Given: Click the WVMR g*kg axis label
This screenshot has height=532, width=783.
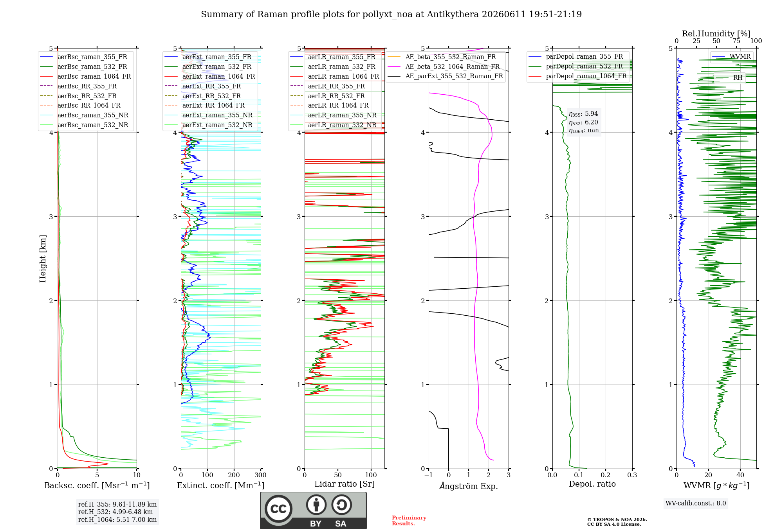Looking at the screenshot, I should pos(716,485).
